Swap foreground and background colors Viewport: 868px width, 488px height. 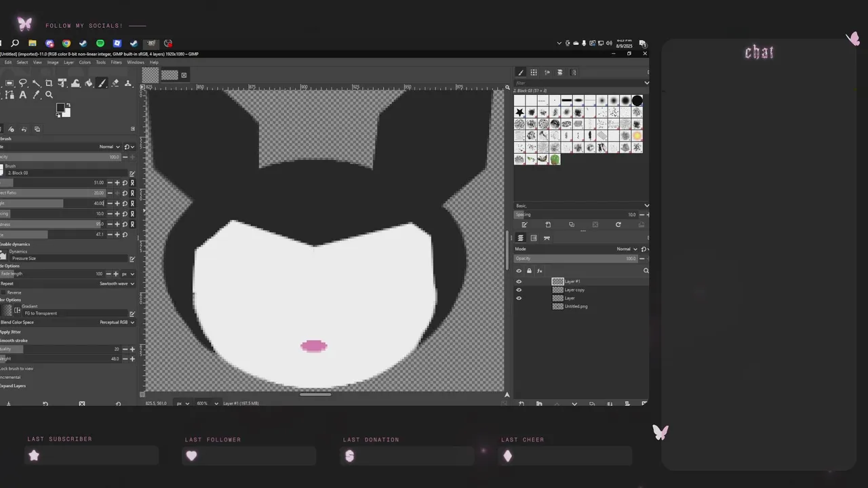tap(68, 105)
